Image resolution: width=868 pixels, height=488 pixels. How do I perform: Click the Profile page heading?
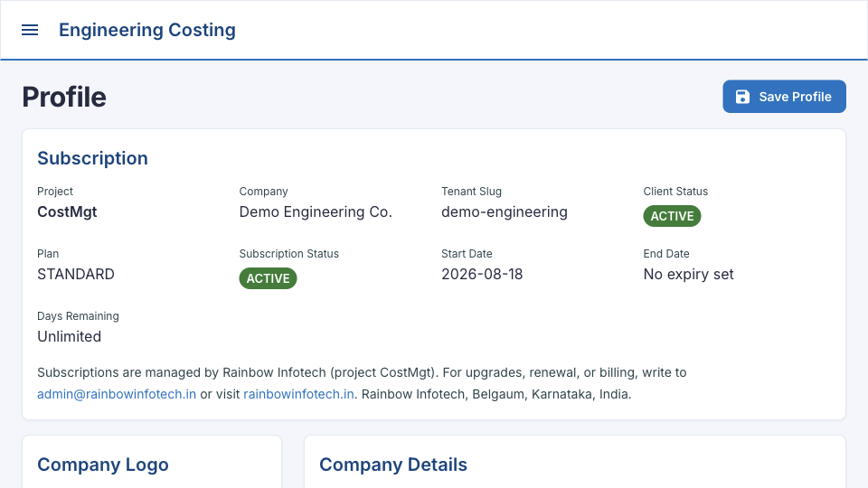64,97
